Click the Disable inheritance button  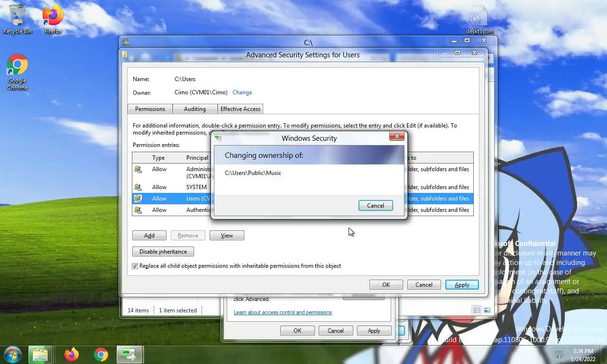click(x=163, y=252)
